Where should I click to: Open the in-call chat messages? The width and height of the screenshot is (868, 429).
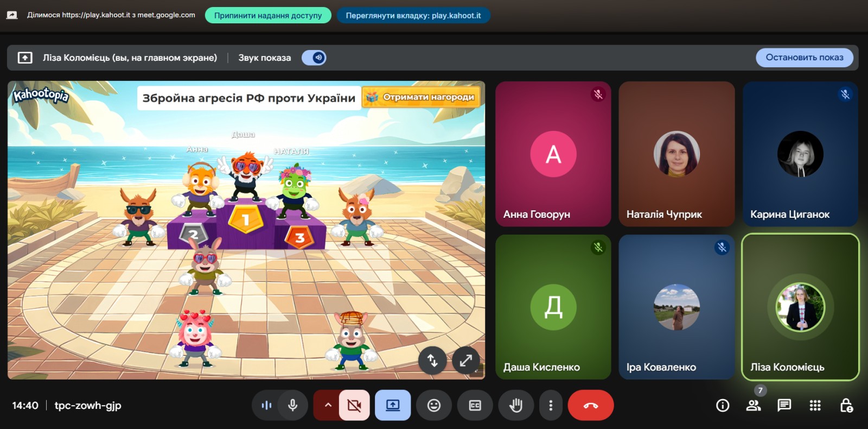pos(784,405)
